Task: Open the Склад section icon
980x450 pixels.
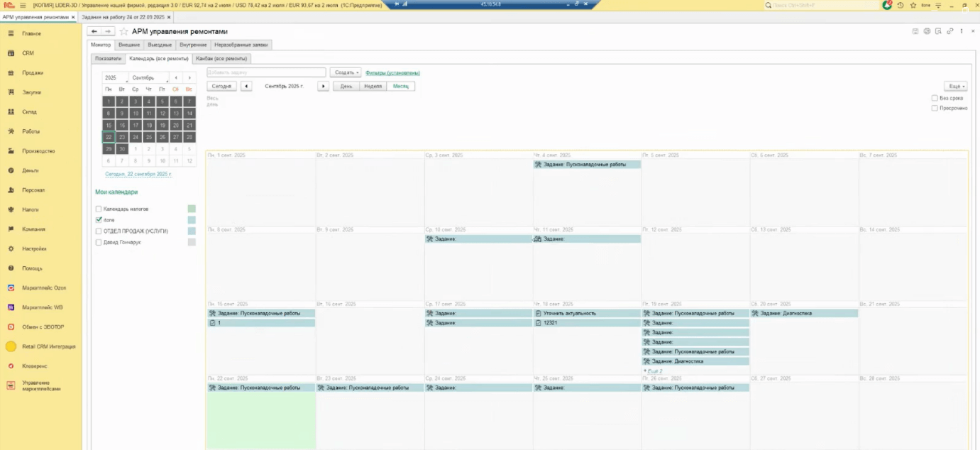Action: point(11,112)
